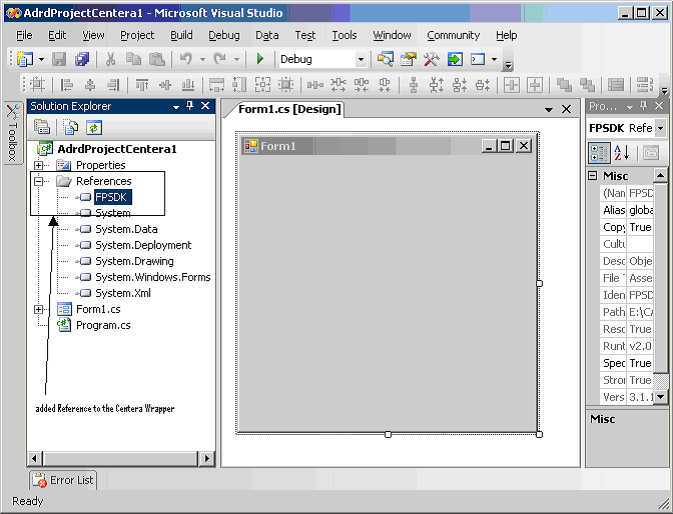The width and height of the screenshot is (673, 514).
Task: Click the Send to Back layout icon
Action: [x=587, y=85]
